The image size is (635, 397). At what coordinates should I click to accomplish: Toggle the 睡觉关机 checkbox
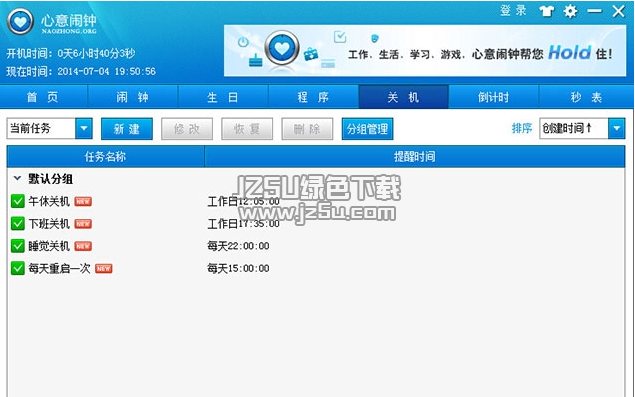(x=18, y=245)
